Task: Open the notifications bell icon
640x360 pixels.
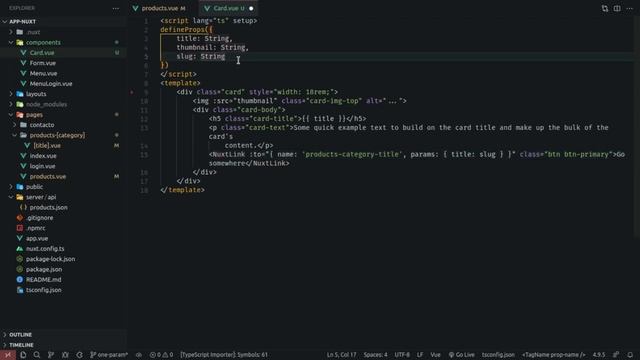Action: (x=630, y=355)
